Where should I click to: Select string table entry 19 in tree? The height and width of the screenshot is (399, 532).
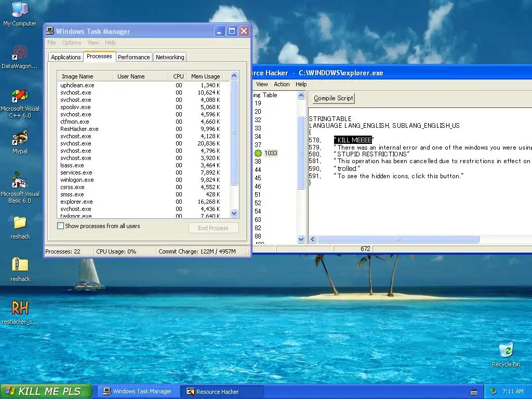258,103
